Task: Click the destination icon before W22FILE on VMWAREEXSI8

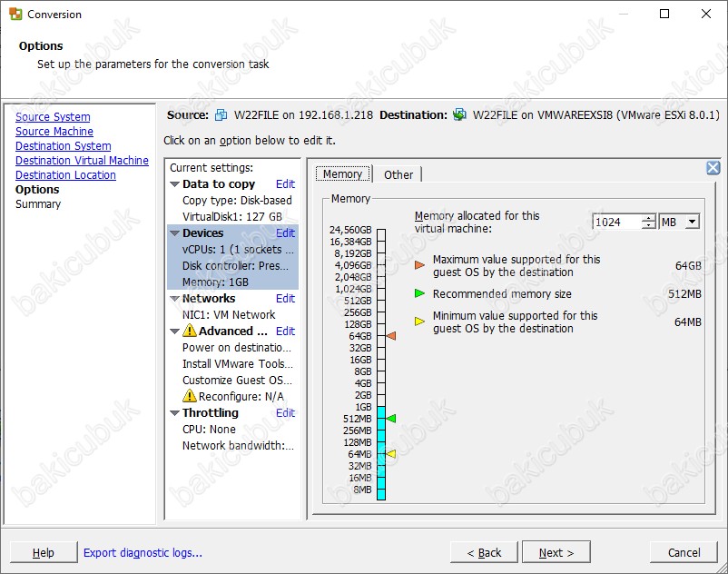Action: click(x=459, y=114)
